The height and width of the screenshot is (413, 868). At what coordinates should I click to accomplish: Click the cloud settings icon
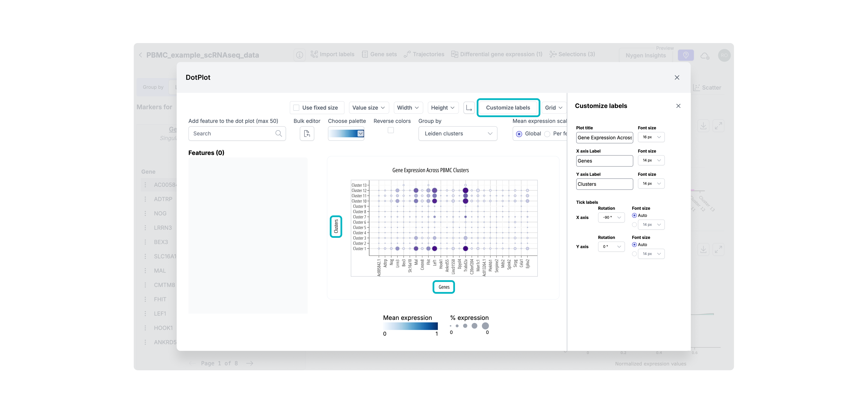tap(705, 56)
